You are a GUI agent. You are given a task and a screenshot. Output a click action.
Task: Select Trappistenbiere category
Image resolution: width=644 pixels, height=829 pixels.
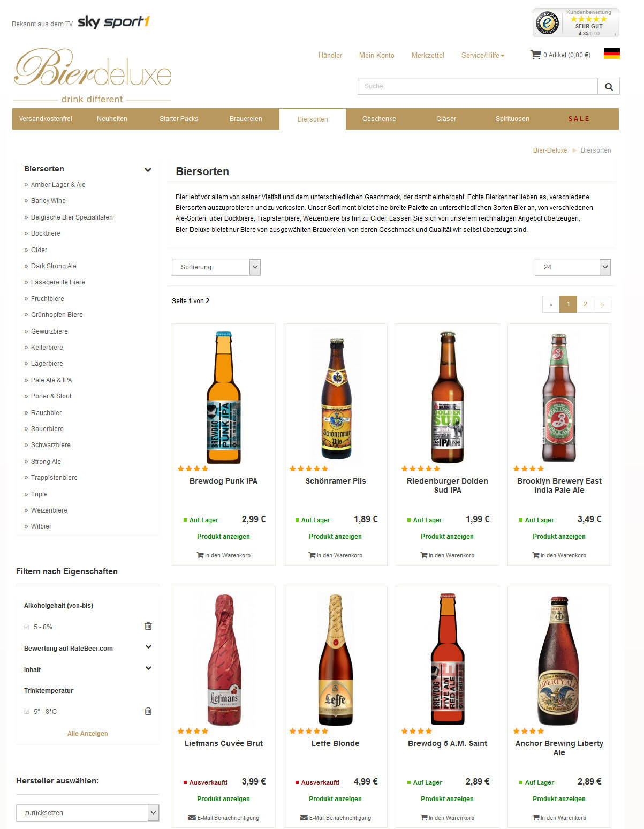(x=54, y=478)
